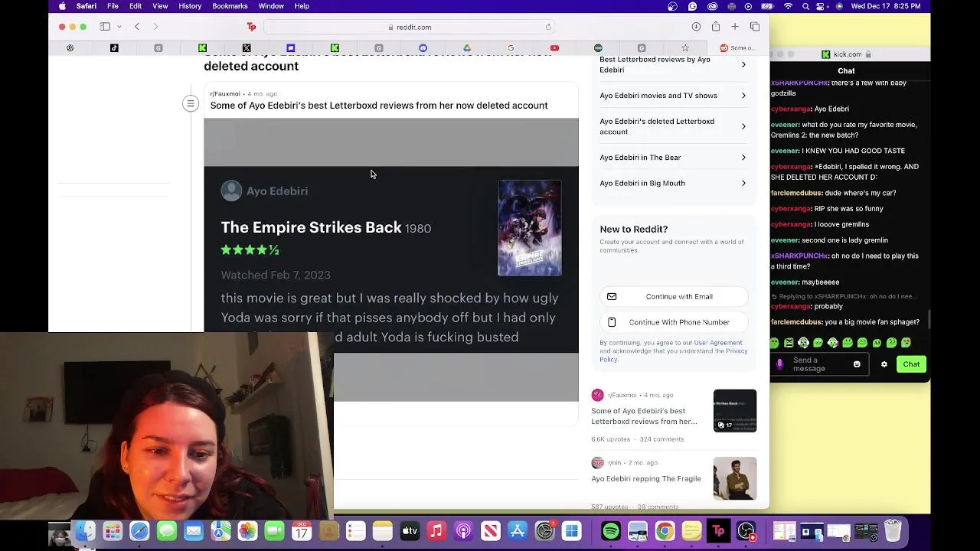Reload the page with the refresh icon
Viewport: 980px width, 551px height.
tap(548, 27)
